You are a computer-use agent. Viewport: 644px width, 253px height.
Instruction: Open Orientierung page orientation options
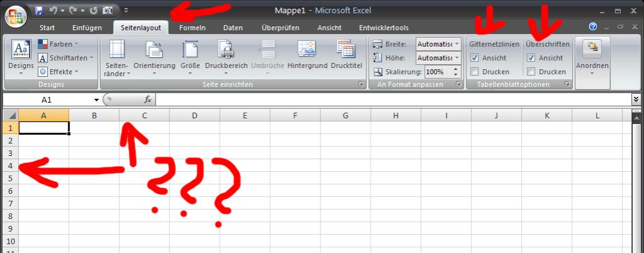point(154,58)
